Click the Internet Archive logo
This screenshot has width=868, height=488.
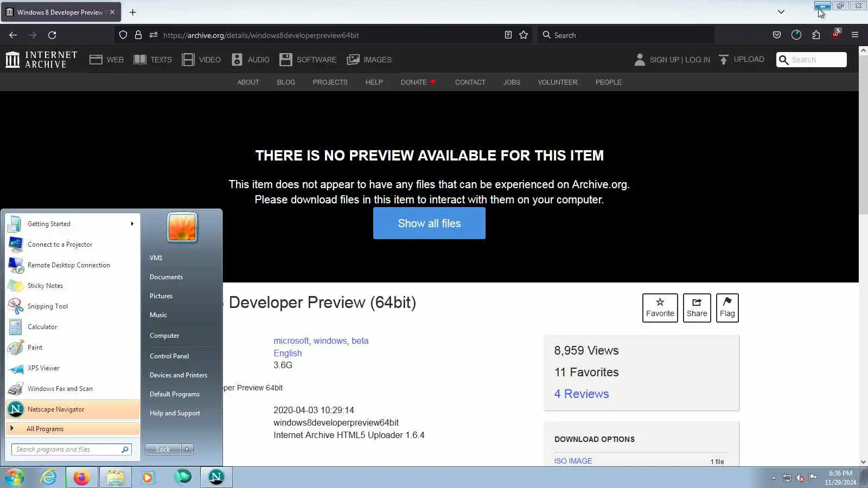point(41,60)
